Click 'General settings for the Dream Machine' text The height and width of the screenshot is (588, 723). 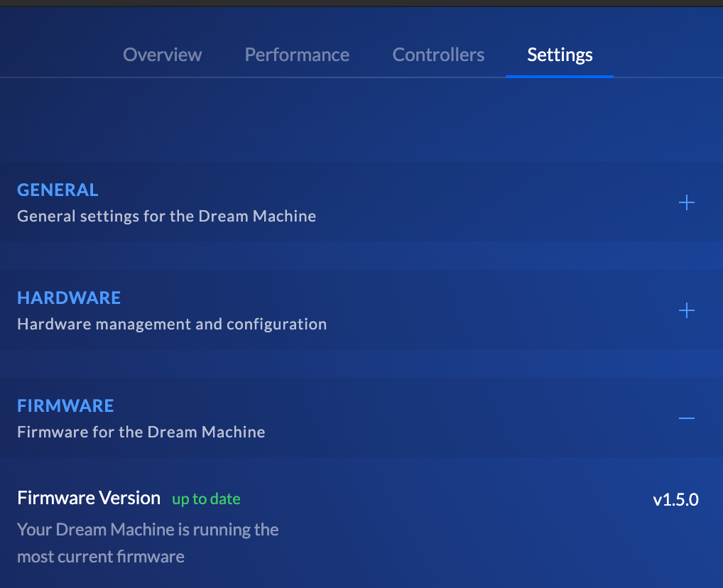click(x=166, y=216)
